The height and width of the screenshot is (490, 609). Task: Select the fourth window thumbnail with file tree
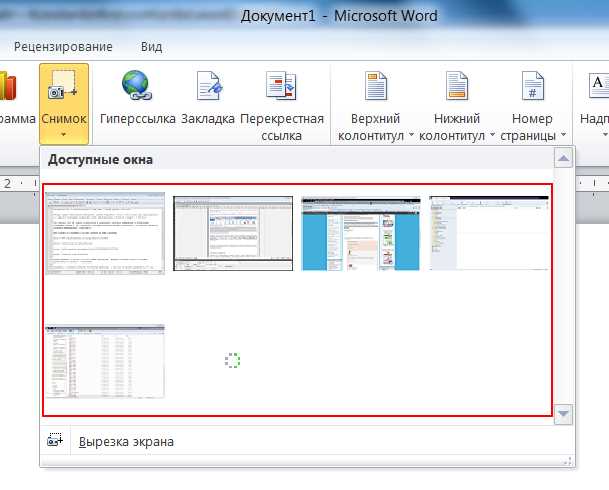[489, 233]
